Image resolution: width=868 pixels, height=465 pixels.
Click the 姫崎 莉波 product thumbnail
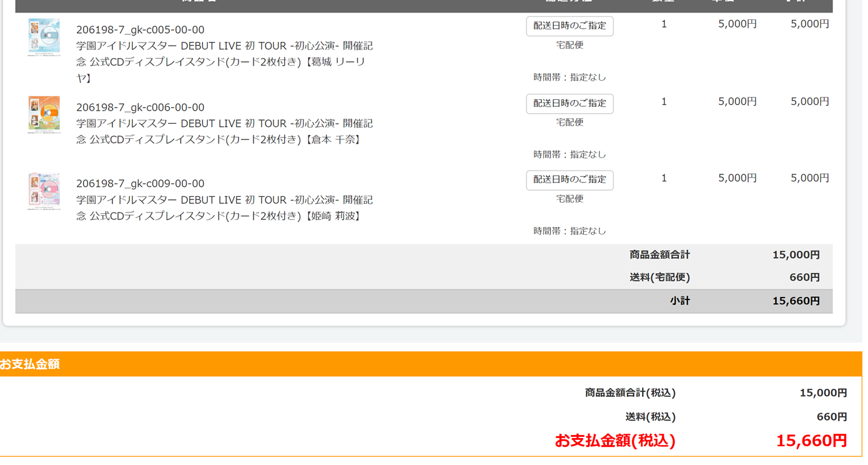tap(44, 191)
